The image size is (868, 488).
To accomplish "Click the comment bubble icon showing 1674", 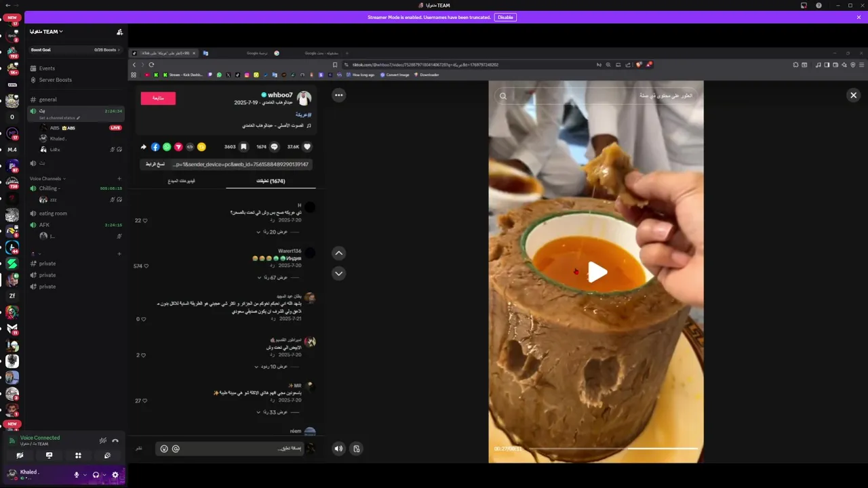I will [274, 146].
